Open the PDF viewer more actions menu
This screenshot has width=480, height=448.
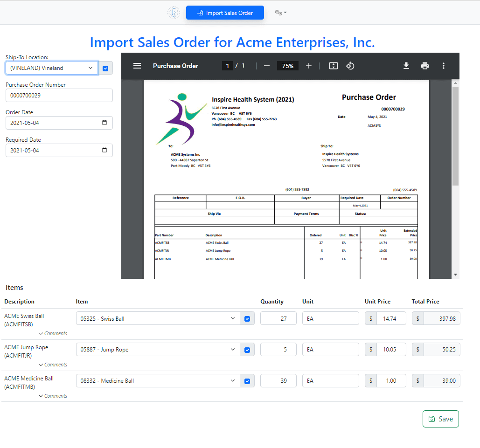(x=444, y=66)
